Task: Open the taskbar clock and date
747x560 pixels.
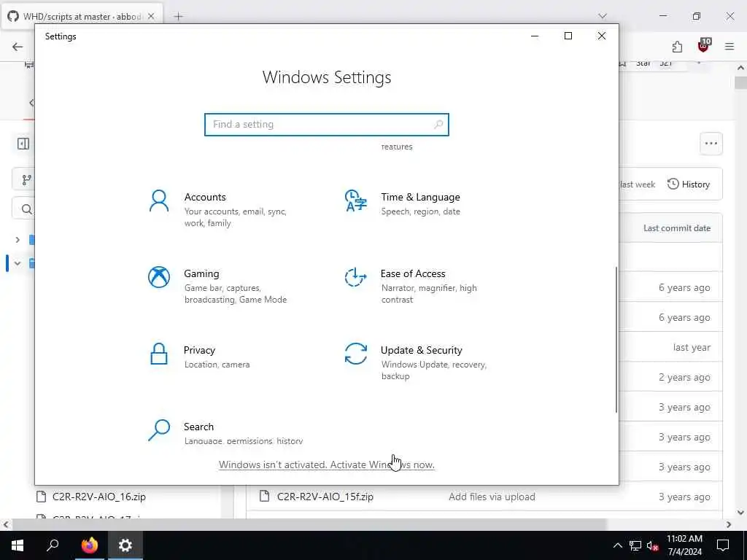Action: [x=684, y=545]
